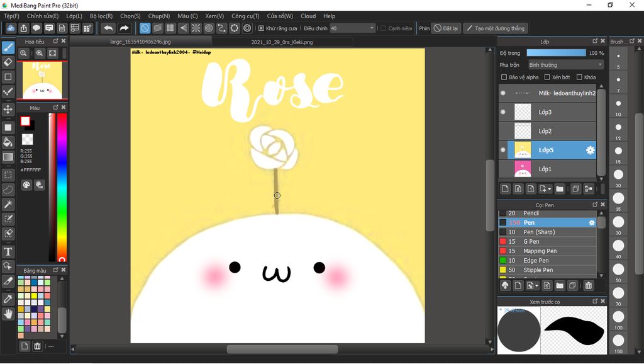Adjust the Độ trong opacity slider

[x=556, y=53]
